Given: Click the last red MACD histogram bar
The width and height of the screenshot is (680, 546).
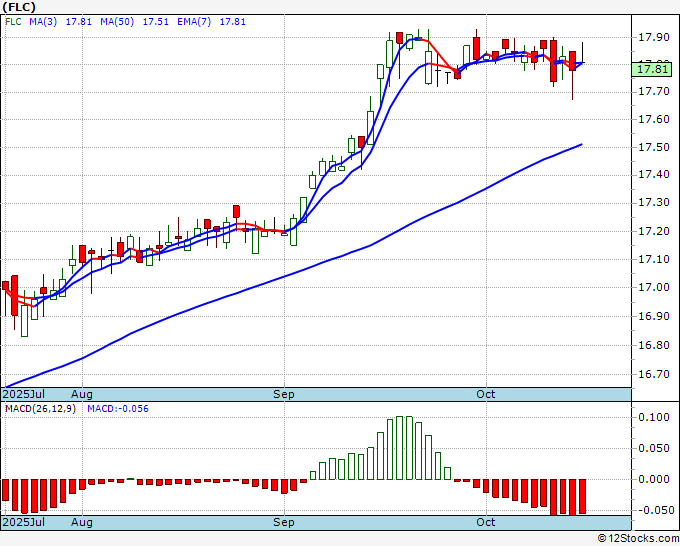Looking at the screenshot, I should pyautogui.click(x=582, y=497).
